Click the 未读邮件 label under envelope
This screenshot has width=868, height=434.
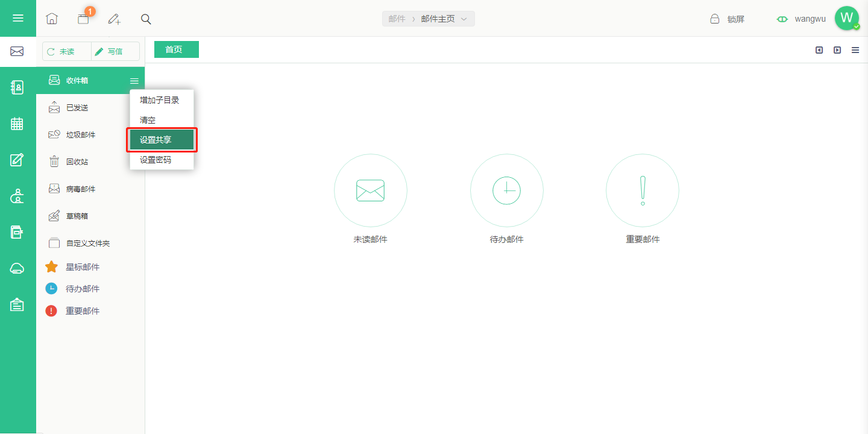click(370, 239)
